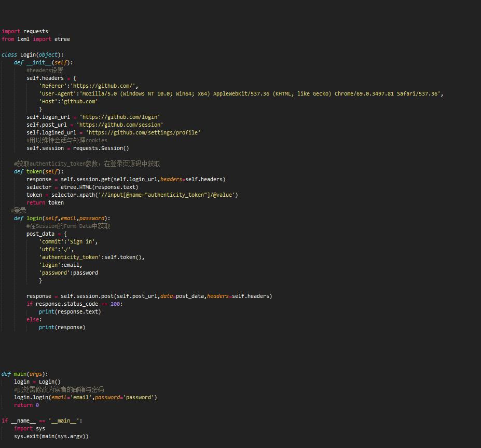Click the self.login_url assignment line
Viewport: 481px width, 448px height.
[93, 117]
